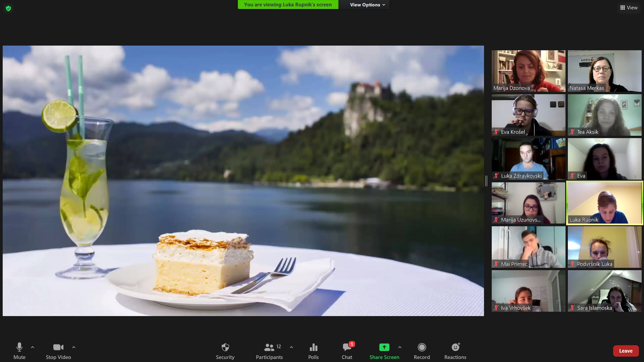
Task: Click the Leave meeting button
Action: point(626,351)
